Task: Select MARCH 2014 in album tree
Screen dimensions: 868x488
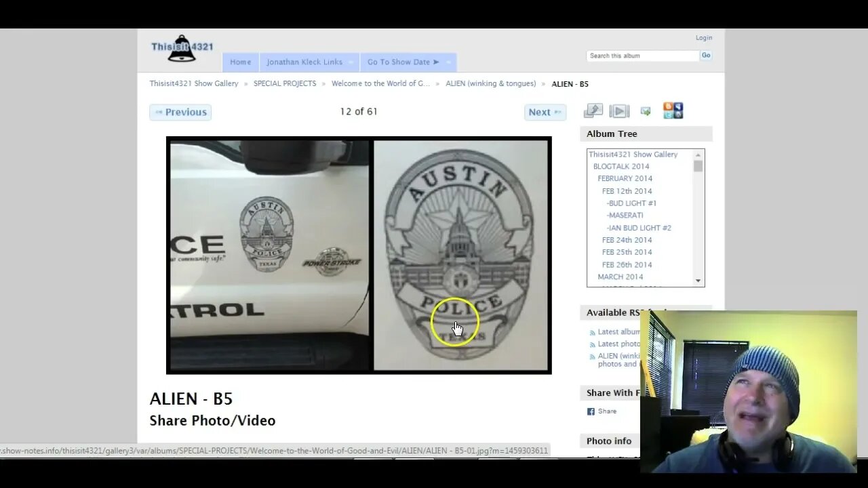Action: (x=620, y=277)
